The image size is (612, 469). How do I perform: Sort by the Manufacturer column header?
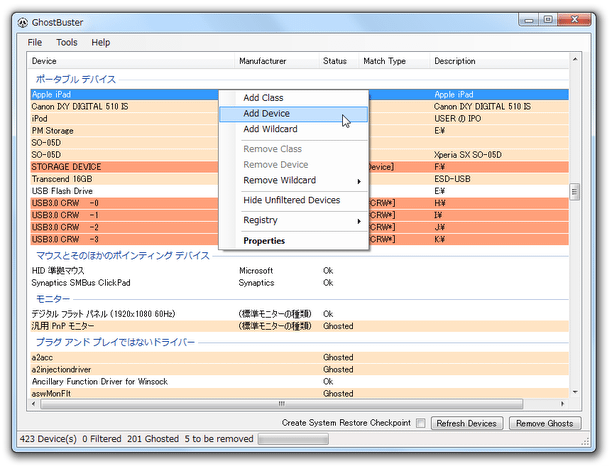click(277, 61)
